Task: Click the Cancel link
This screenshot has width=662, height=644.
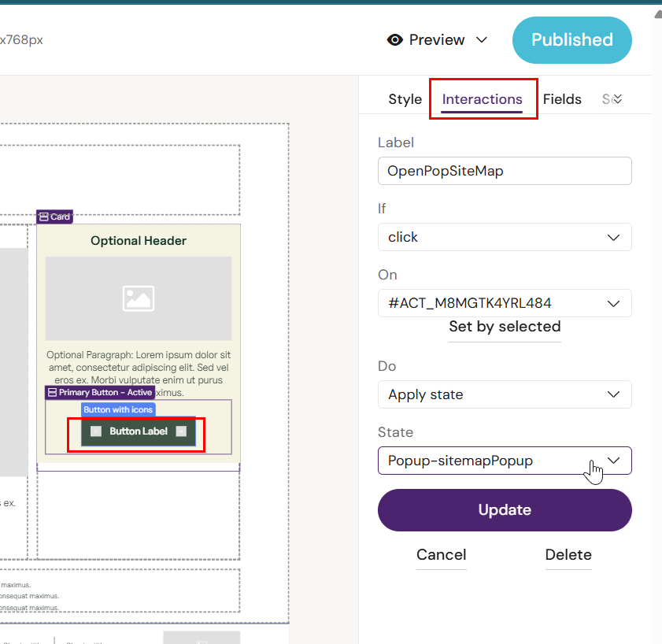Action: [x=441, y=555]
